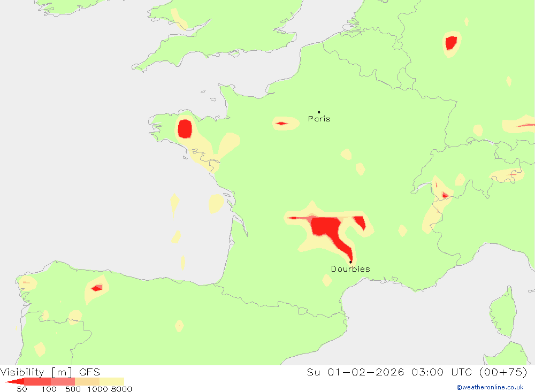Select the 50-100 red legend swatch
The width and height of the screenshot is (535, 392).
tap(37, 381)
